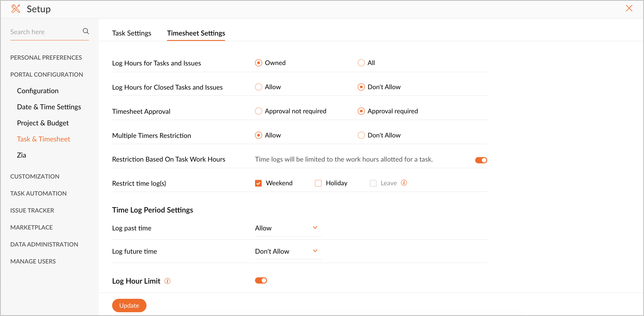Check the Holiday checkbox
The width and height of the screenshot is (644, 316).
(318, 183)
